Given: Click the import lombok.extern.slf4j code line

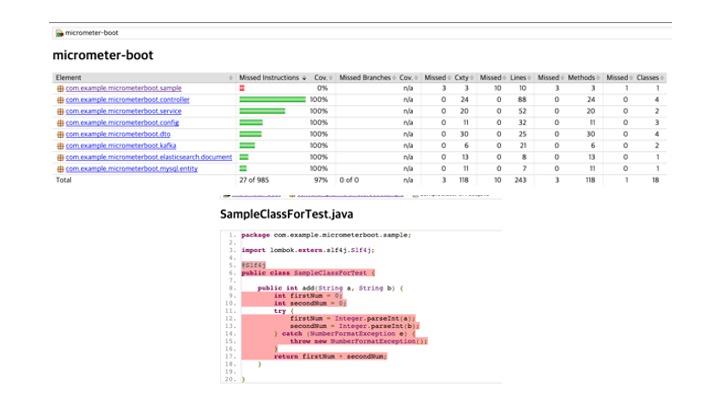Looking at the screenshot, I should (x=308, y=250).
